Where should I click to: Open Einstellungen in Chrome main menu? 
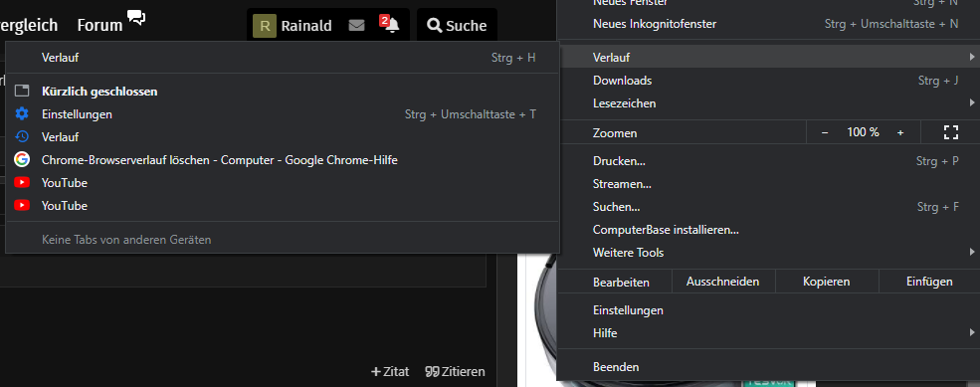768,310
